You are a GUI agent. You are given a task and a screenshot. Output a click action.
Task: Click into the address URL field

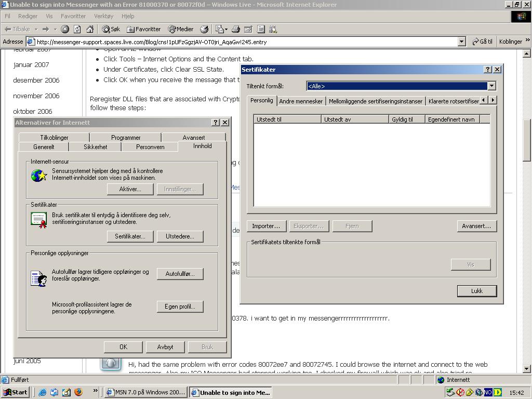click(x=247, y=42)
